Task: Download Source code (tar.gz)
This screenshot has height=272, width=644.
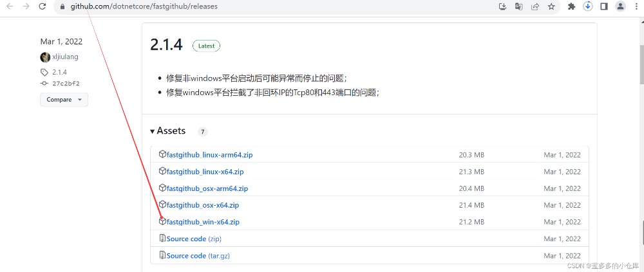Action: pos(198,255)
